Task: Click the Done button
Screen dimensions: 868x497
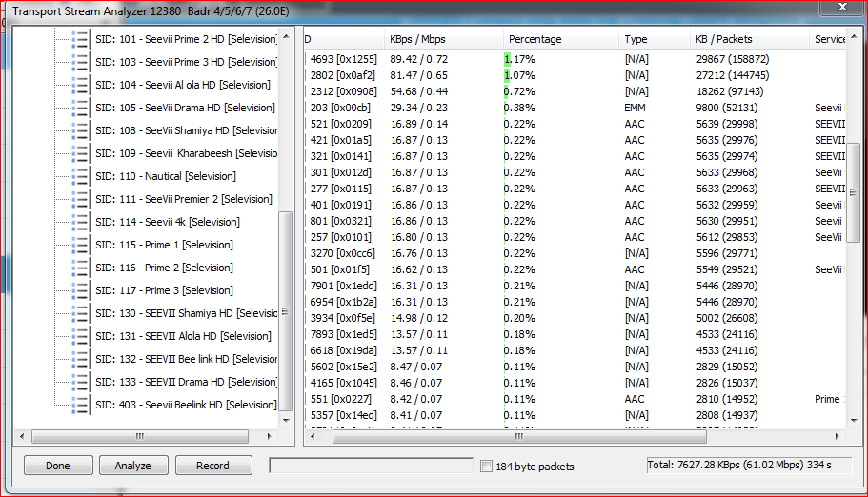Action: pos(58,466)
